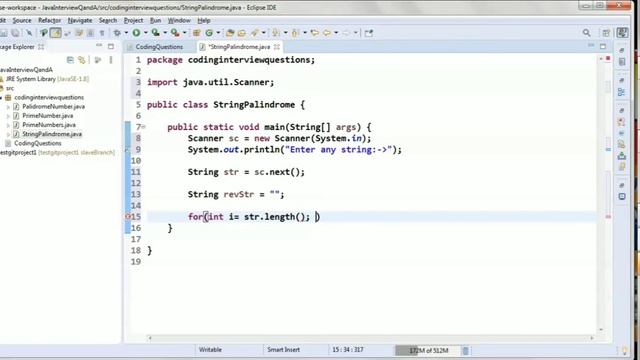Screen dimensions: 640x360
Task: Click the Package Explorer focus task icon
Action: [x=98, y=60]
